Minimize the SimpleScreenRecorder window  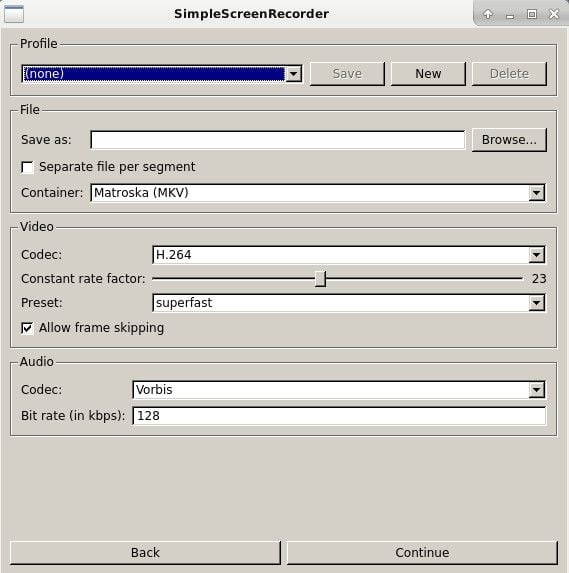(510, 15)
